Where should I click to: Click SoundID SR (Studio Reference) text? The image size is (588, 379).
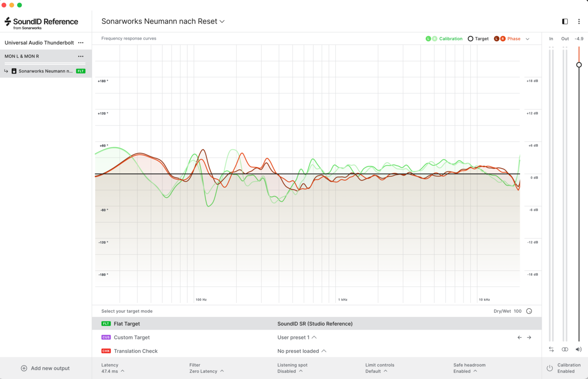[315, 324]
